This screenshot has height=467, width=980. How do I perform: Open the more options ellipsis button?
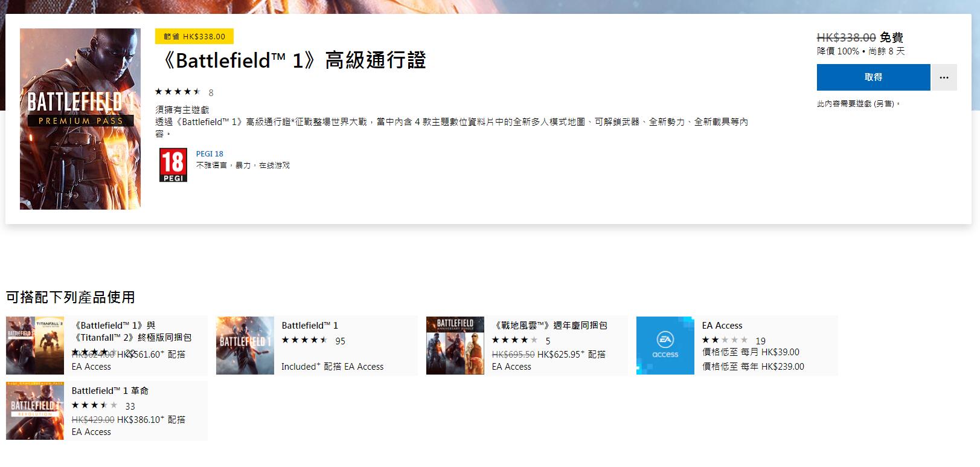click(944, 77)
